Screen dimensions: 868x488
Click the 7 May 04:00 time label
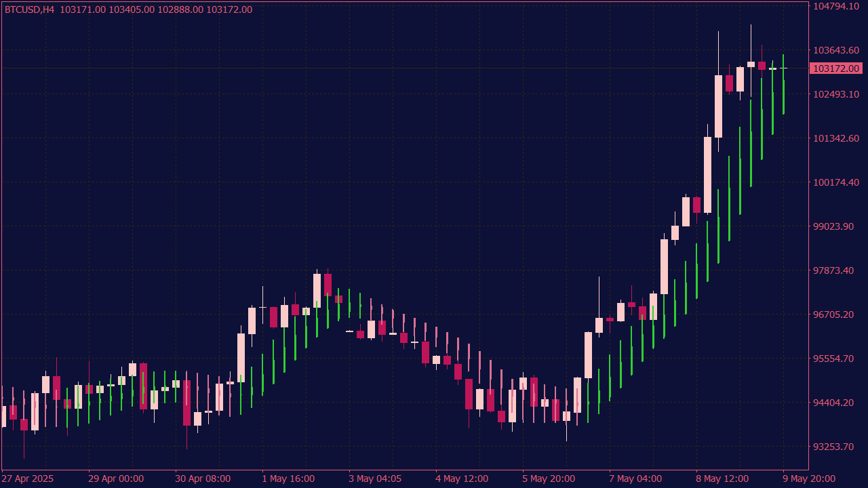tap(635, 479)
